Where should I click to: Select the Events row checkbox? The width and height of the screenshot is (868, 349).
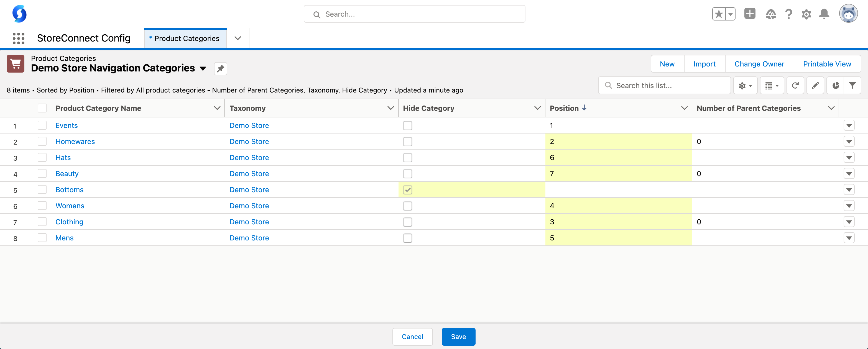(x=42, y=125)
